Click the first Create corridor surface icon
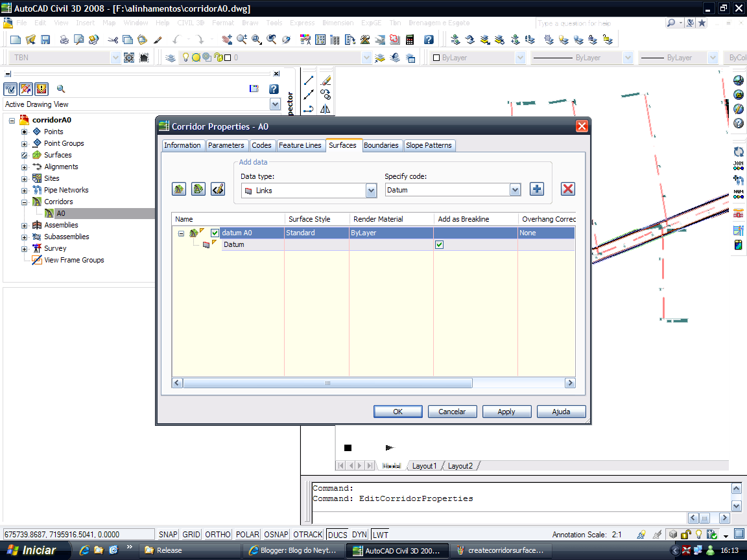747x560 pixels. (179, 189)
